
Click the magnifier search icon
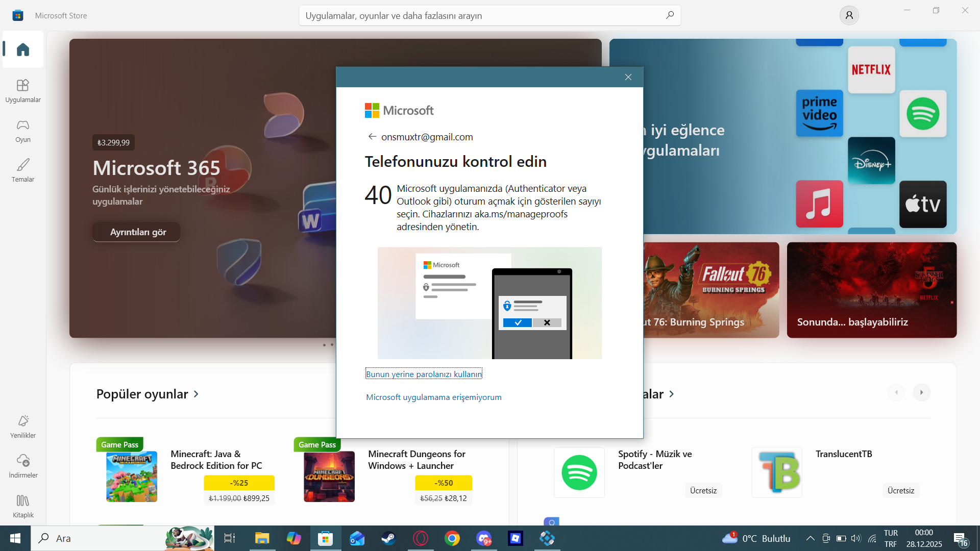(x=670, y=15)
